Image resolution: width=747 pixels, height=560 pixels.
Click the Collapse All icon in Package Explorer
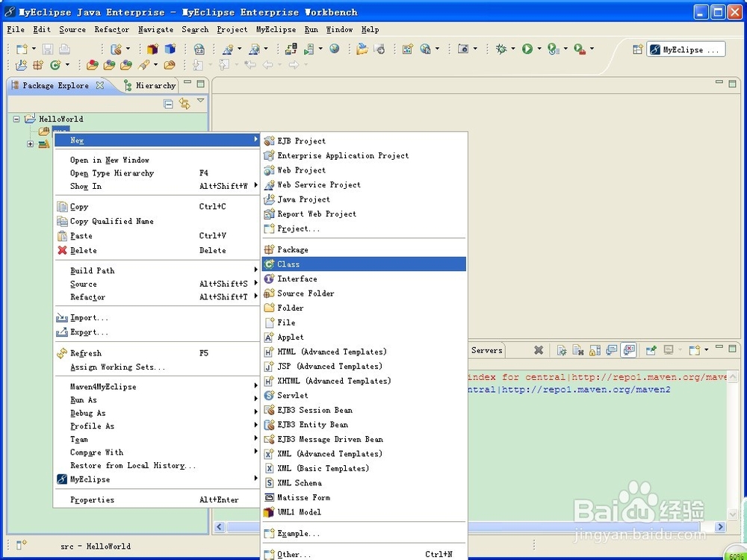[168, 105]
